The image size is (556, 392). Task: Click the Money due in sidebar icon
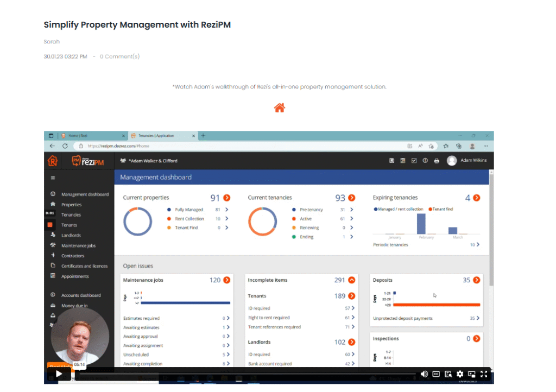(53, 305)
